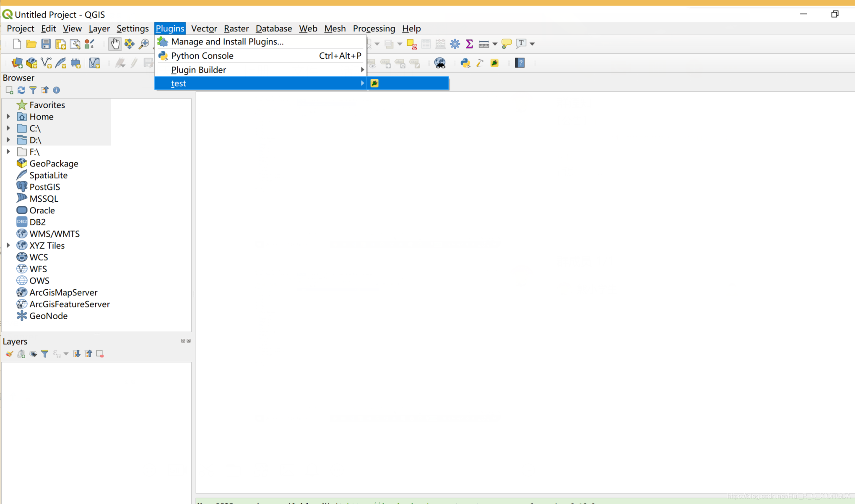The image size is (855, 504).
Task: Click Add Group icon in Layers panel
Action: (x=21, y=354)
